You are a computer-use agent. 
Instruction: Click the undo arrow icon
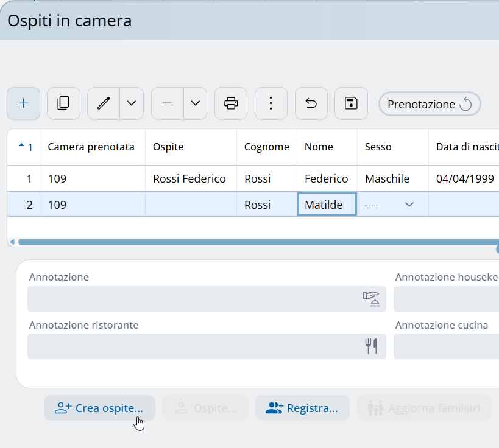point(311,103)
